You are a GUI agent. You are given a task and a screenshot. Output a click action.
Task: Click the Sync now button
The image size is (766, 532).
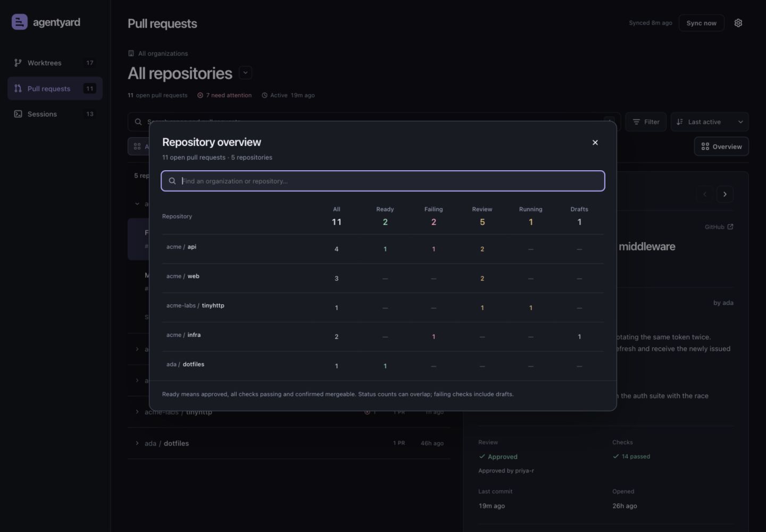point(701,23)
